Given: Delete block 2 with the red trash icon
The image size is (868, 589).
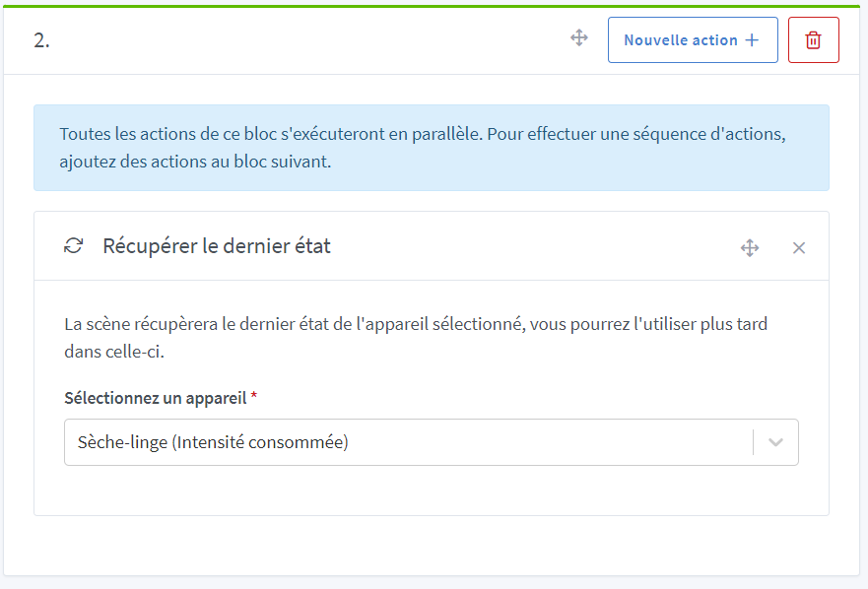Looking at the screenshot, I should tap(813, 39).
